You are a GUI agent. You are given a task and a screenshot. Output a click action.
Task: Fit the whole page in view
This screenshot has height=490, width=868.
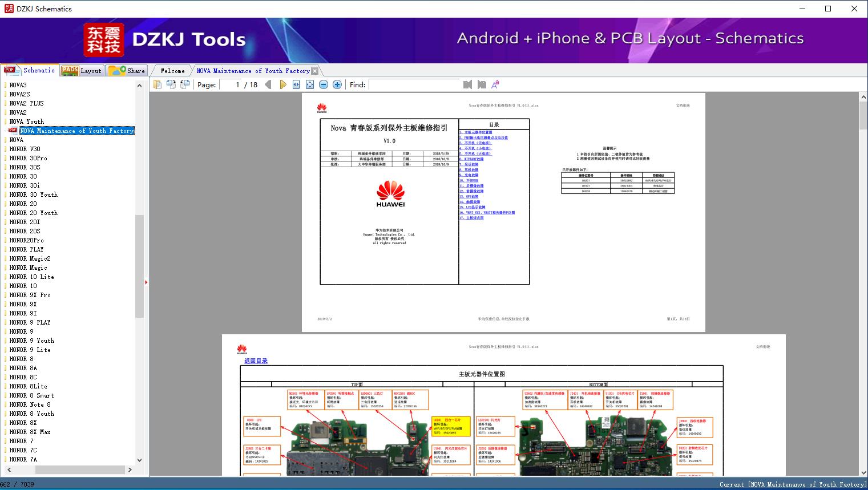(310, 84)
